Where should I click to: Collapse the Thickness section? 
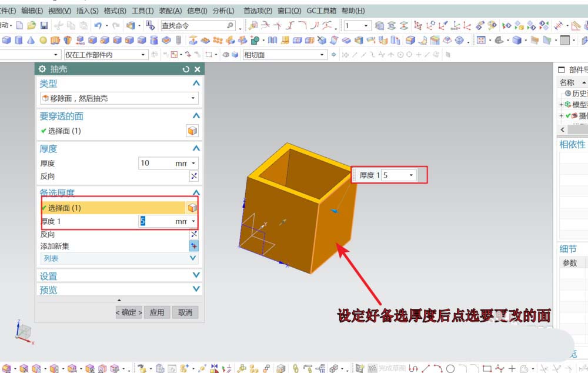pos(196,149)
